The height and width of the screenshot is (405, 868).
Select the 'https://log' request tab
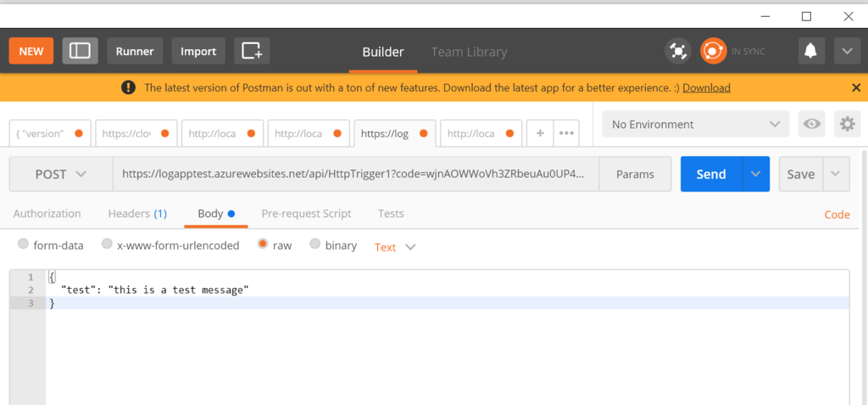click(x=395, y=133)
